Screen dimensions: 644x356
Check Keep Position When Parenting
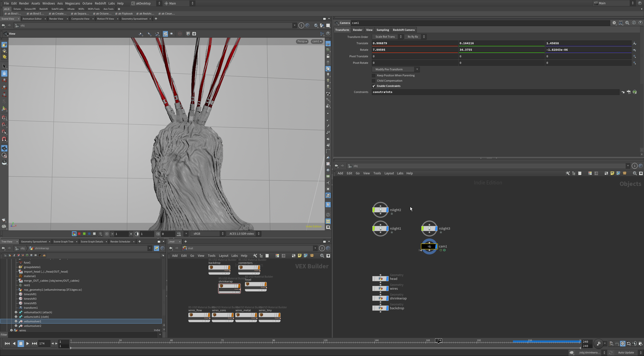(374, 76)
